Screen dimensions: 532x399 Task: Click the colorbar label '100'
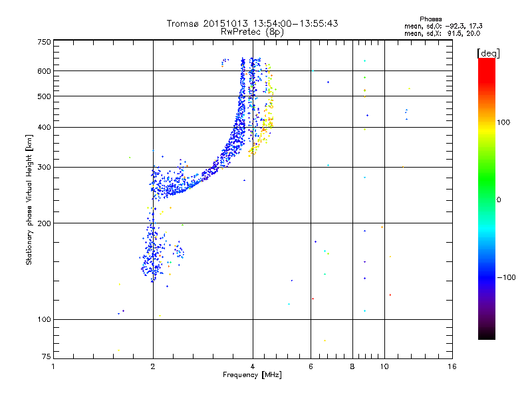[x=503, y=122]
